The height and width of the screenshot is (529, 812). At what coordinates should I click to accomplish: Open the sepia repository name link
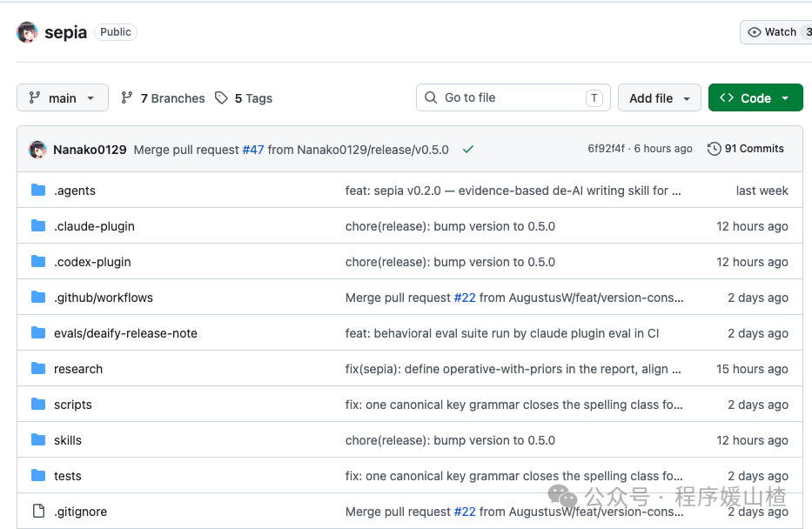point(66,32)
